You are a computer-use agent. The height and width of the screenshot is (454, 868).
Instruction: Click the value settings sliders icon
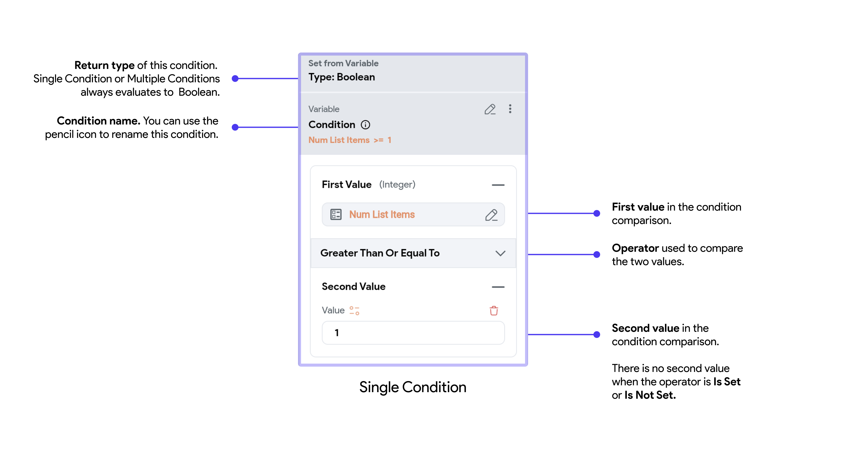[x=355, y=311]
